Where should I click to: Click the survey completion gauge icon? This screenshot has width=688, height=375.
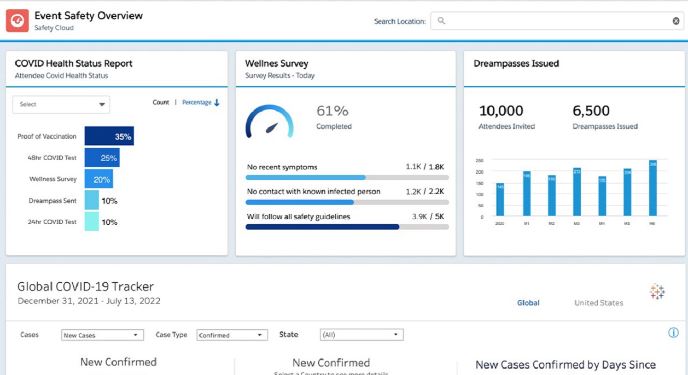[269, 122]
